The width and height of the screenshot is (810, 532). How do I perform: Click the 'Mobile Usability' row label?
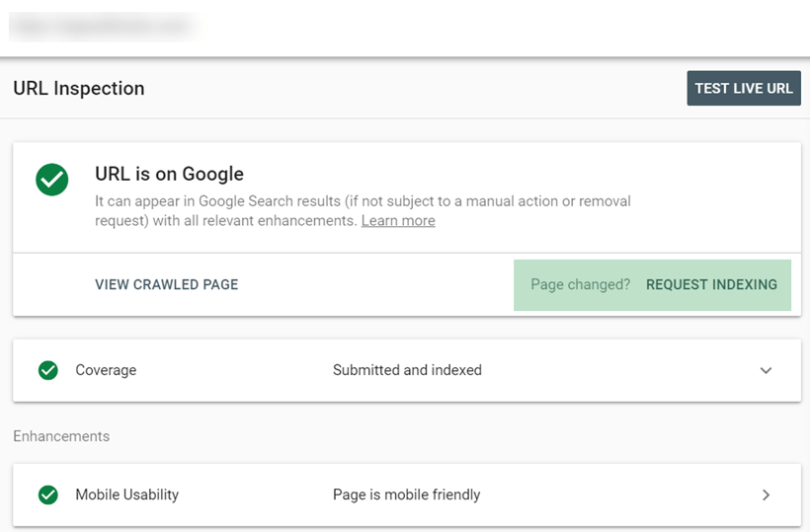coord(127,494)
